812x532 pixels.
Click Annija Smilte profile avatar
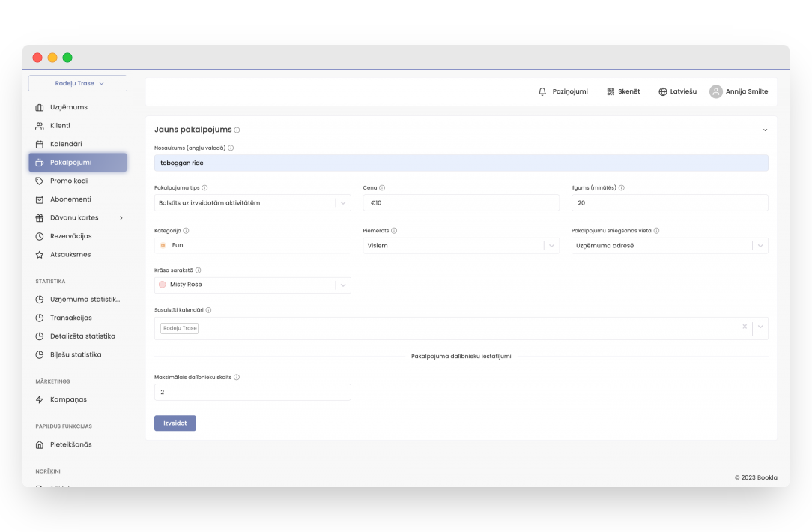pos(716,91)
